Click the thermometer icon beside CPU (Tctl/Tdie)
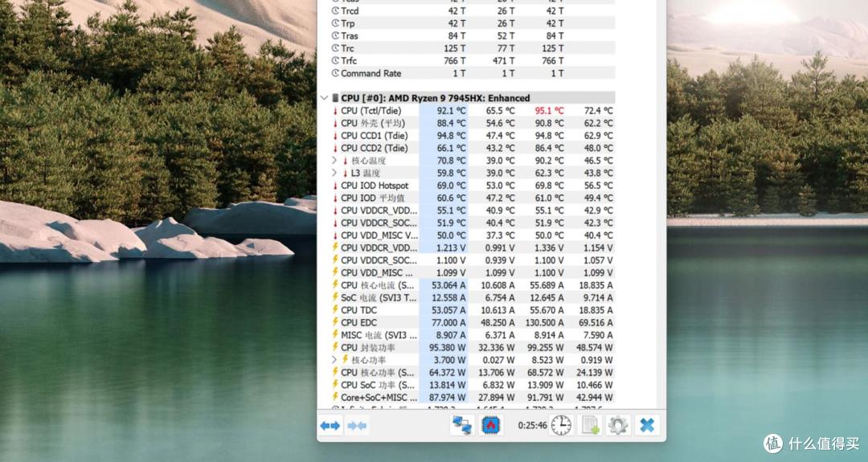The width and height of the screenshot is (868, 462). click(335, 111)
